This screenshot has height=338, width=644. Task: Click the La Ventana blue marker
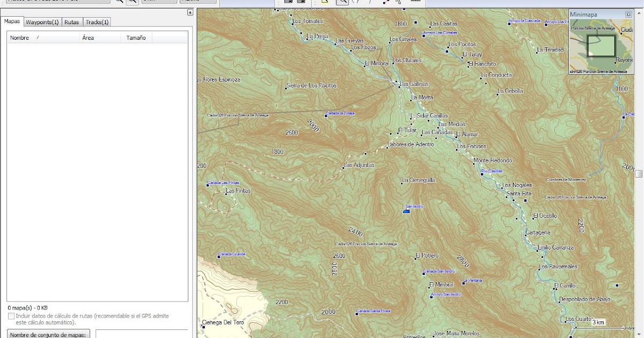tap(463, 282)
